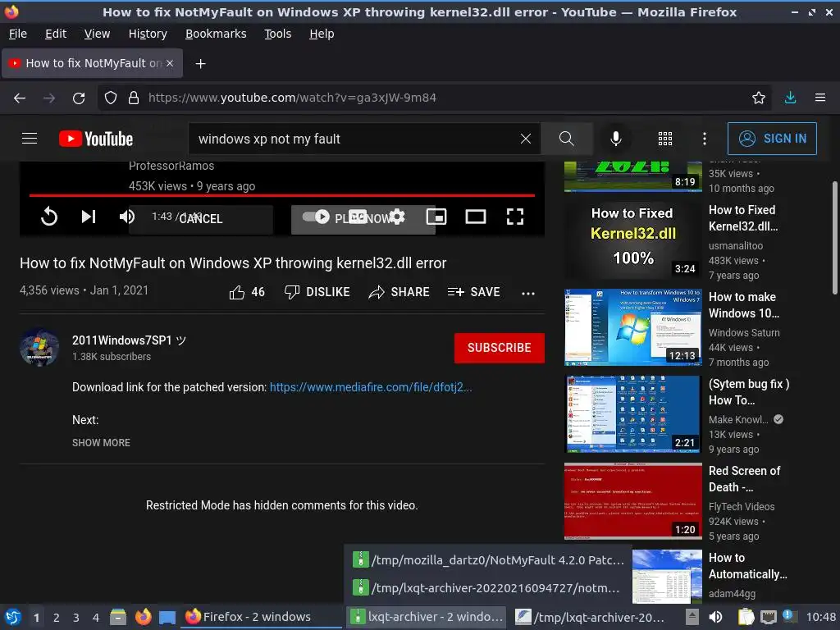Click the replay video button
The height and width of the screenshot is (630, 840).
tap(48, 217)
